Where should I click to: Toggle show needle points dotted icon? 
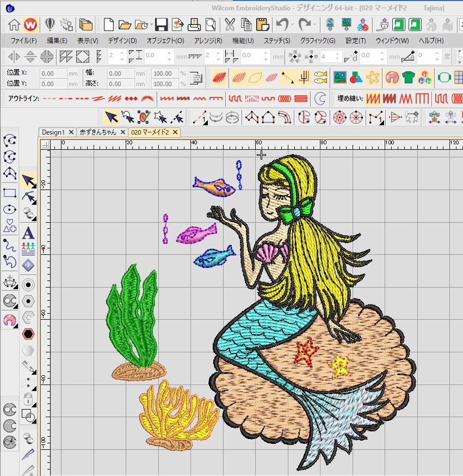(287, 77)
